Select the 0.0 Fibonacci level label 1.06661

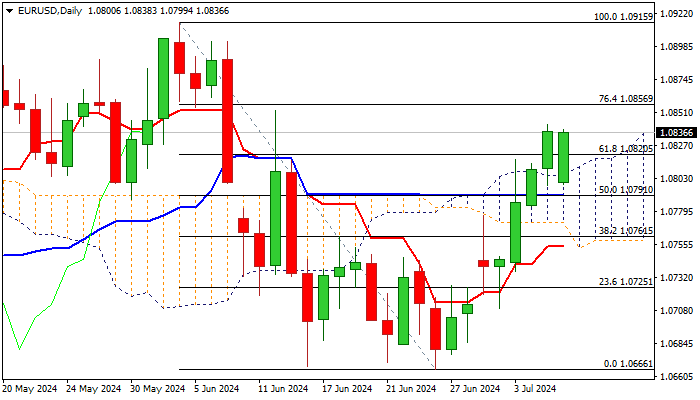[x=628, y=364]
